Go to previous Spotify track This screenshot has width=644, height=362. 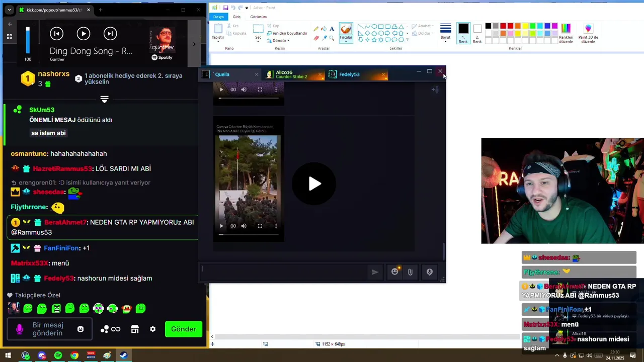coord(56,34)
